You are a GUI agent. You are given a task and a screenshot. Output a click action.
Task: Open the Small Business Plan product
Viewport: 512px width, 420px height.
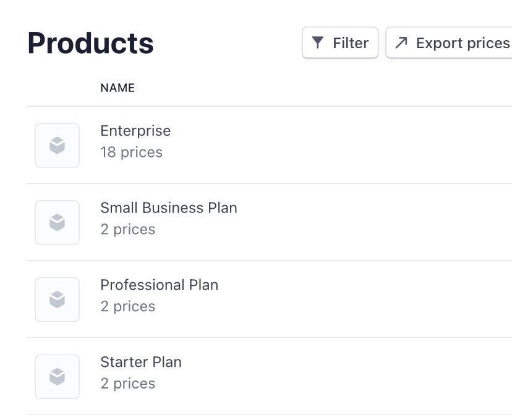169,208
